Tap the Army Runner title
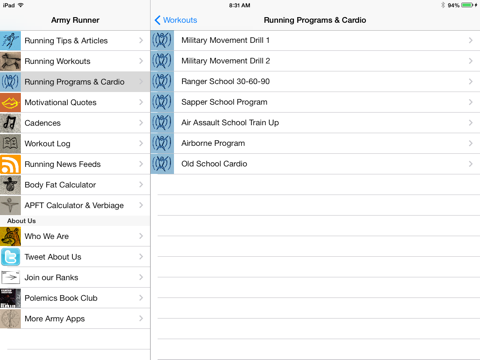480x360 pixels. 75,20
